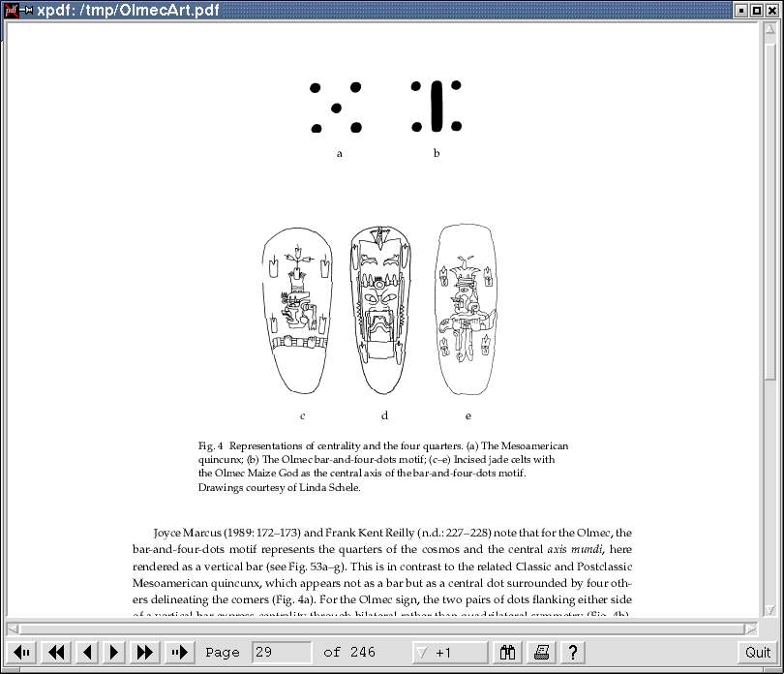Click the "Page" label in the toolbar
The height and width of the screenshot is (674, 784).
point(223,653)
